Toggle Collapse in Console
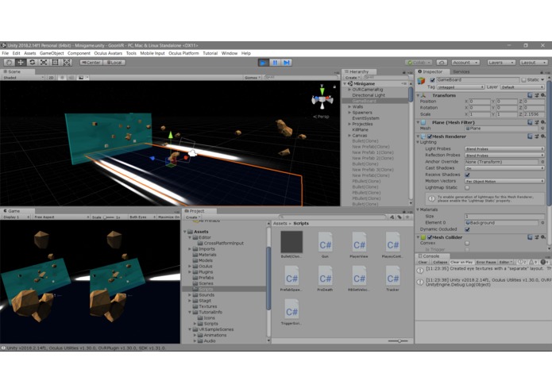The width and height of the screenshot is (552, 392). pyautogui.click(x=440, y=263)
